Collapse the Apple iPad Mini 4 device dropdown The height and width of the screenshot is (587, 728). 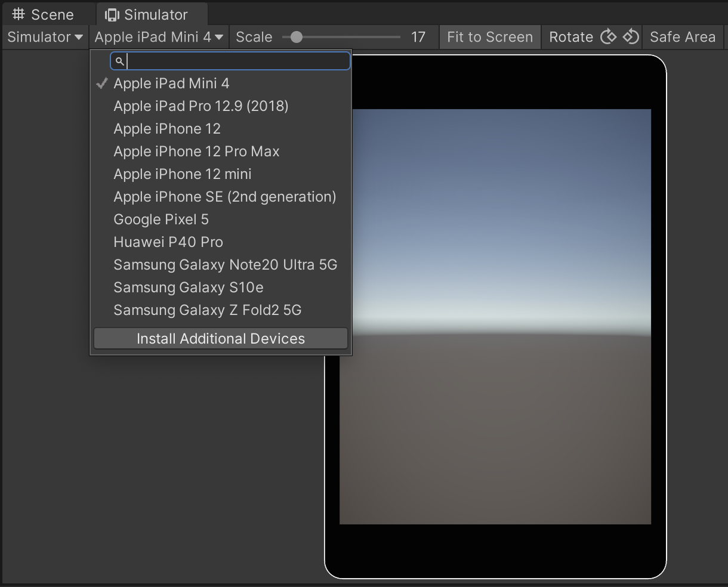click(x=159, y=37)
